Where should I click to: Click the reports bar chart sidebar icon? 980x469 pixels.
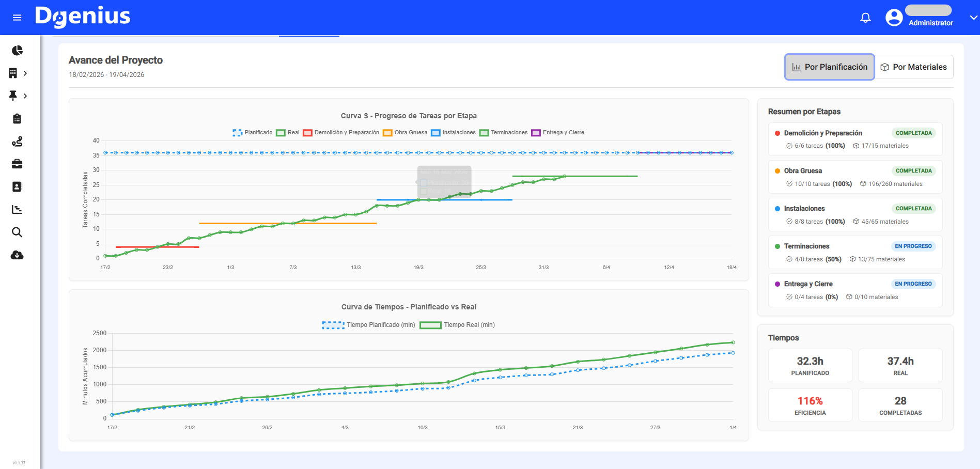[17, 209]
